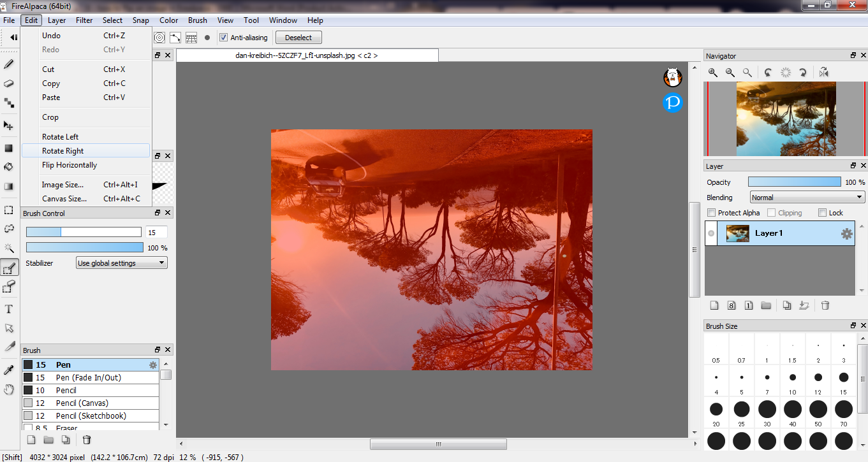Screen dimensions: 868x462
Task: Click Rotate Right in the Edit menu
Action: (86, 151)
